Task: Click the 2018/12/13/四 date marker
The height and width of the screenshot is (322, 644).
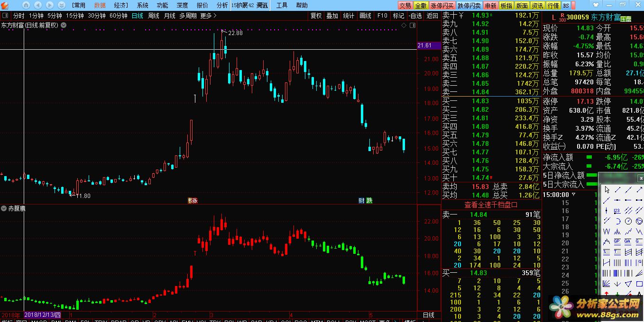Action: tap(43, 315)
